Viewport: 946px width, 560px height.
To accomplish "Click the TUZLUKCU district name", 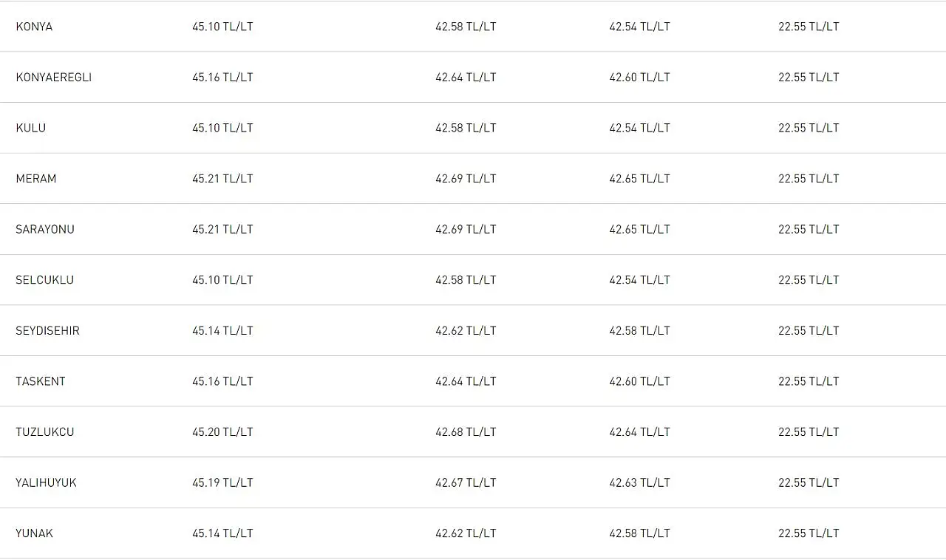I will [44, 432].
